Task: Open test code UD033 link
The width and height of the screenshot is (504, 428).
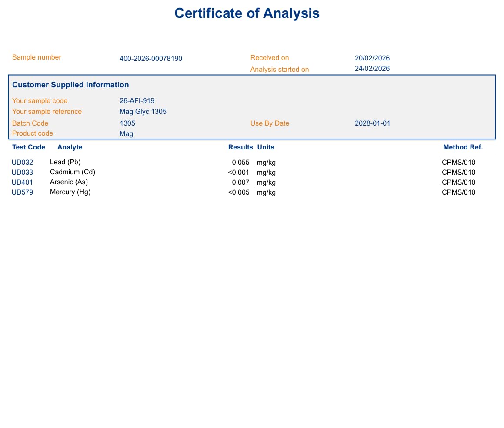Action: (22, 173)
